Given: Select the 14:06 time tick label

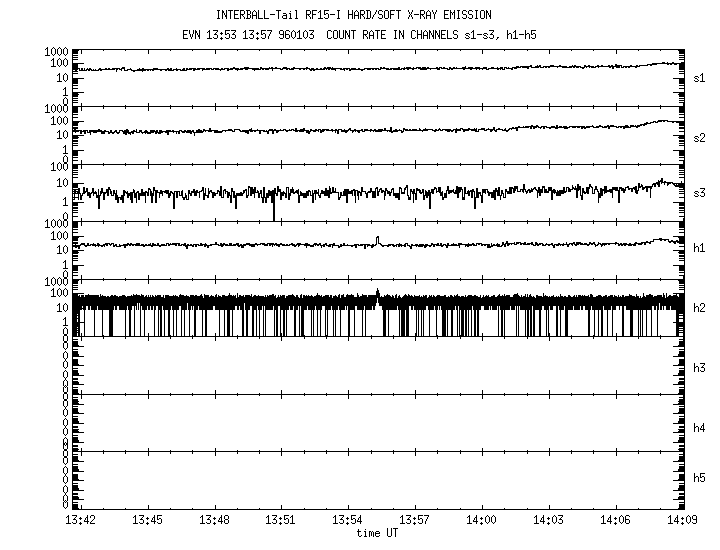Looking at the screenshot, I should (616, 520).
